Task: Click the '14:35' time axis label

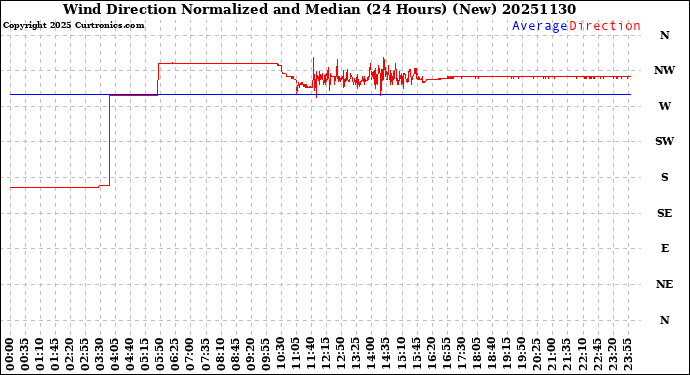Action: (385, 355)
